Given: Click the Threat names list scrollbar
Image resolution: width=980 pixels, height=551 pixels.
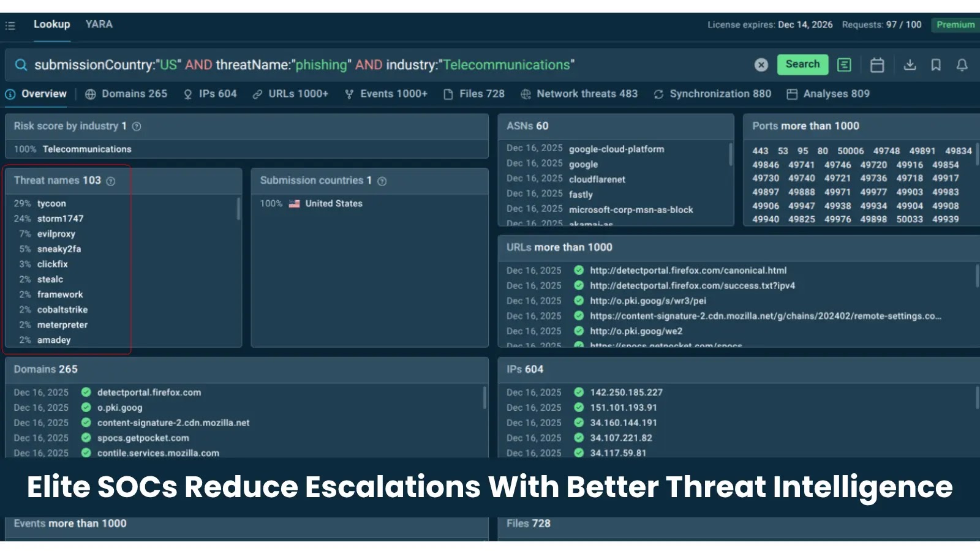Looking at the screenshot, I should click(x=239, y=208).
